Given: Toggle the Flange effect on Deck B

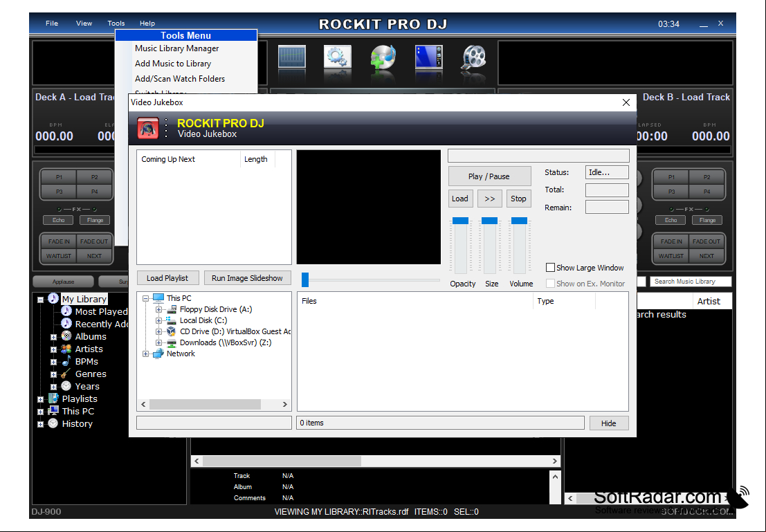Looking at the screenshot, I should [x=707, y=220].
